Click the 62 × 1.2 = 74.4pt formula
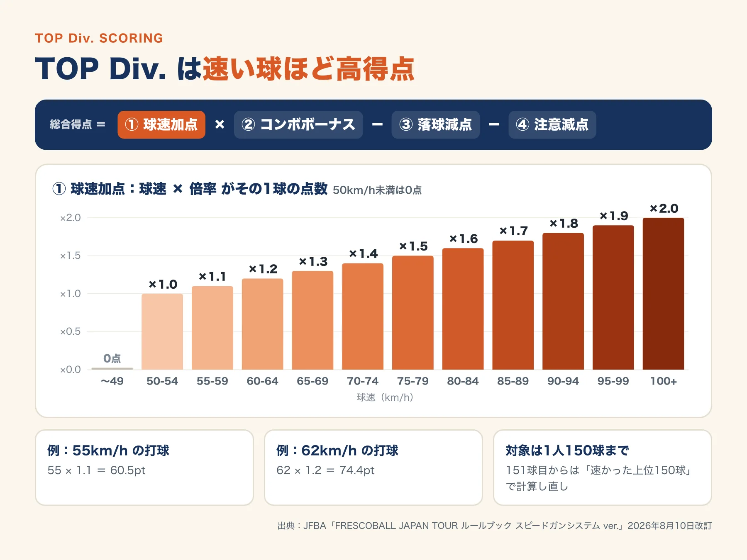This screenshot has height=560, width=747. (x=325, y=470)
